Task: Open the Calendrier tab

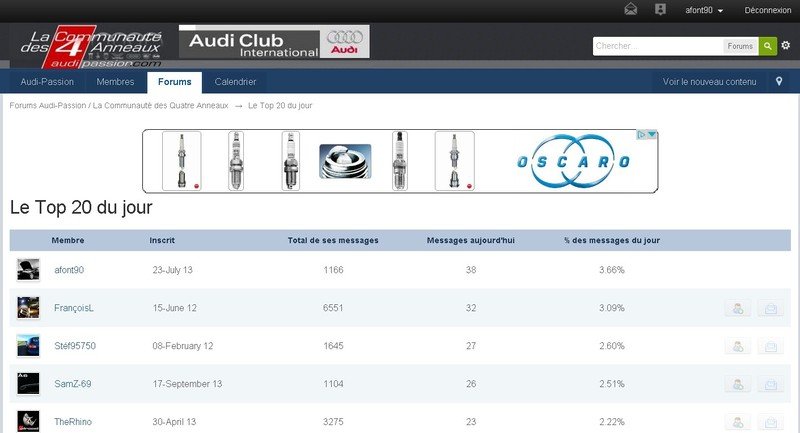Action: pos(235,82)
